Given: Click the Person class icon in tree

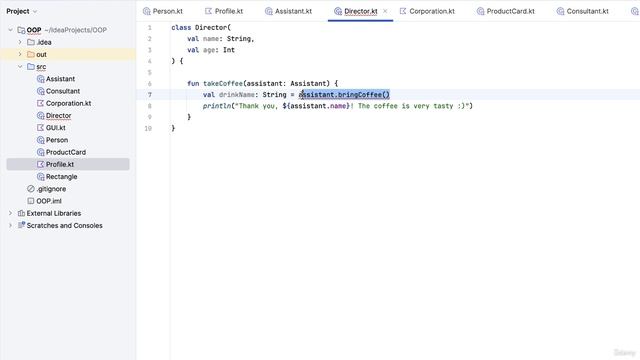Looking at the screenshot, I should (40, 140).
